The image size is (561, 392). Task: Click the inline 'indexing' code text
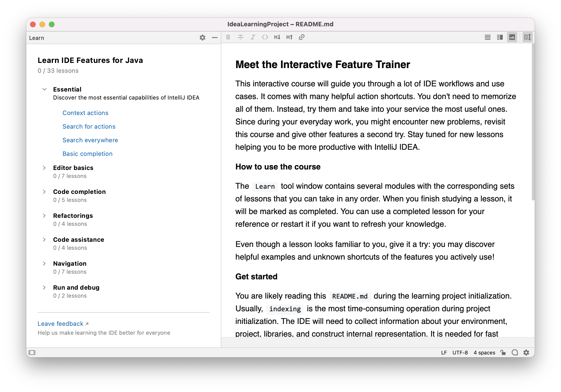click(285, 309)
